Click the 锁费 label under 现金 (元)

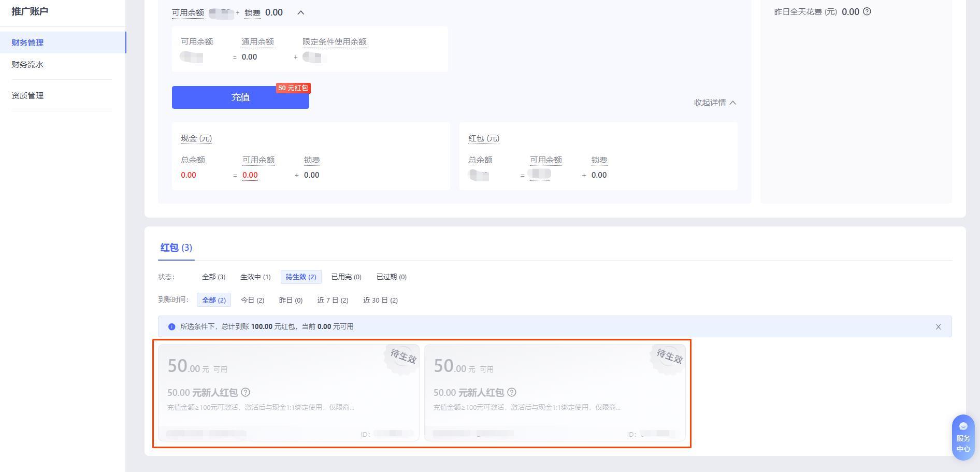312,160
